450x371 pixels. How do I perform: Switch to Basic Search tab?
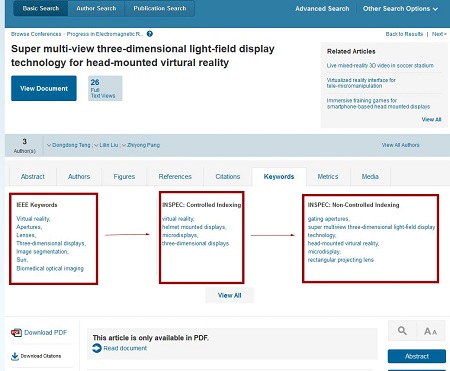click(41, 8)
